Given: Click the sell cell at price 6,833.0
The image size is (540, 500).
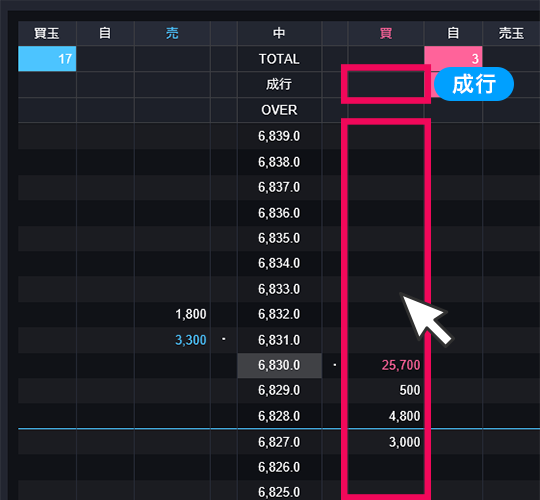Looking at the screenshot, I should 172,289.
